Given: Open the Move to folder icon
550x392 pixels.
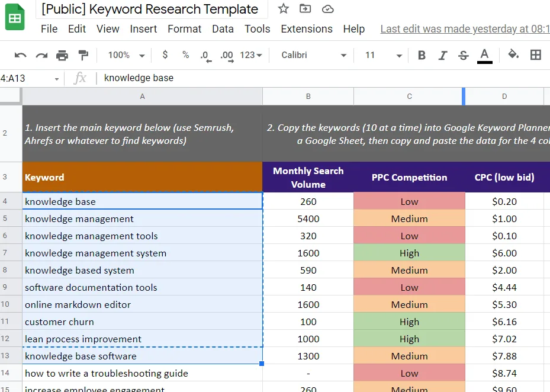Looking at the screenshot, I should pos(305,9).
